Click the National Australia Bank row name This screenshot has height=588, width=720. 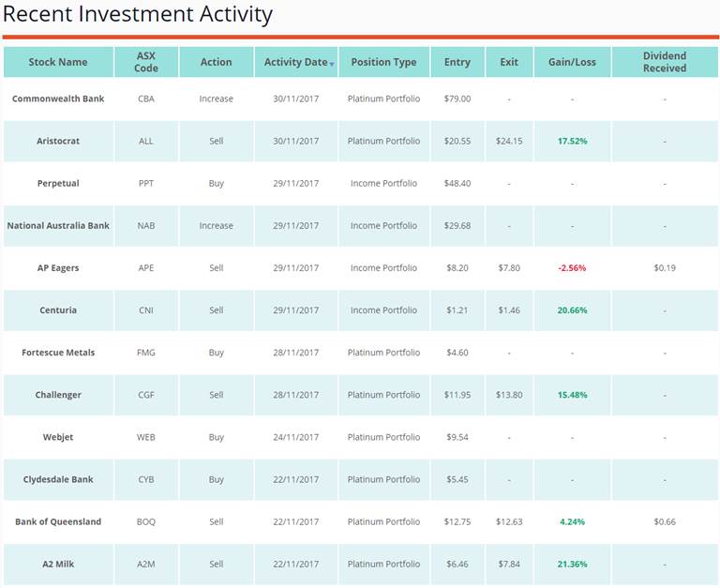pos(58,226)
